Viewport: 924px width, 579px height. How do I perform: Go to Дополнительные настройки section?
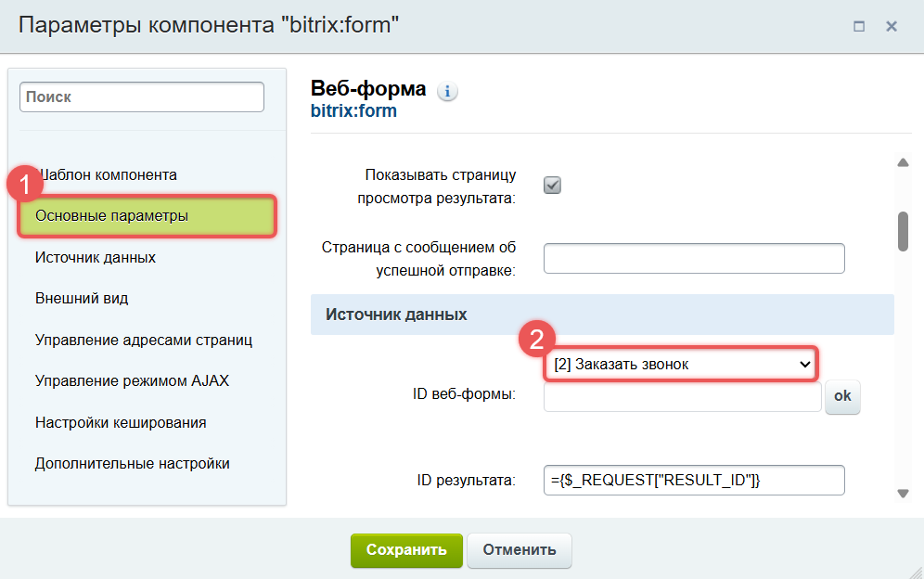[x=133, y=463]
